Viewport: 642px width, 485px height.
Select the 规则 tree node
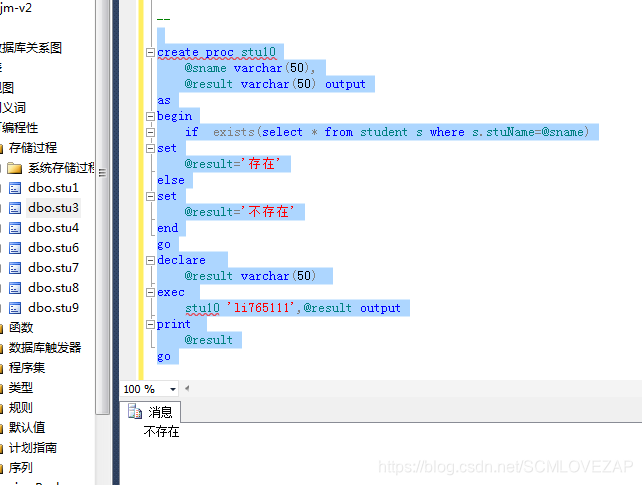(21, 408)
